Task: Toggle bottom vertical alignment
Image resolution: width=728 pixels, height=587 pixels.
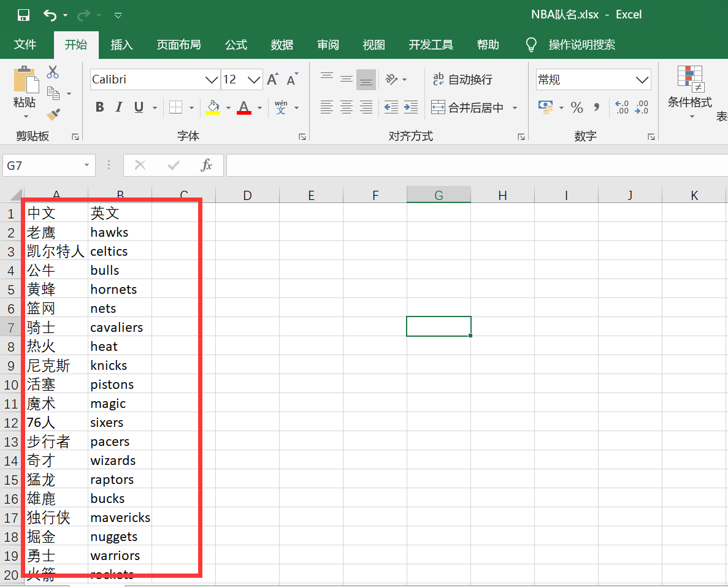Action: point(366,79)
